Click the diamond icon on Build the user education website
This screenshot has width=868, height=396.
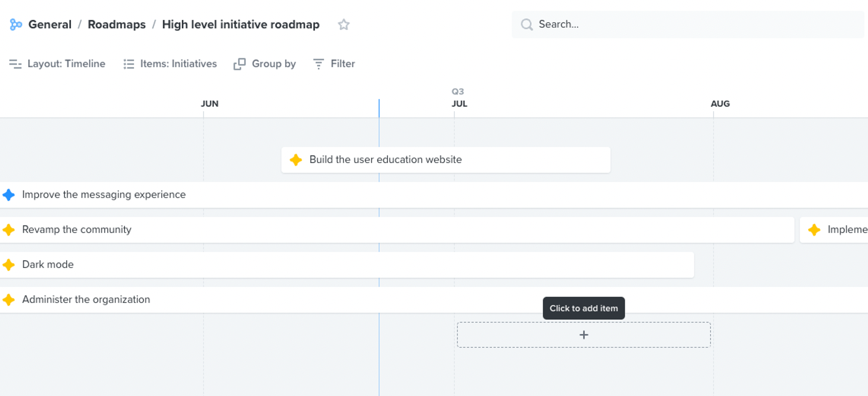click(296, 160)
